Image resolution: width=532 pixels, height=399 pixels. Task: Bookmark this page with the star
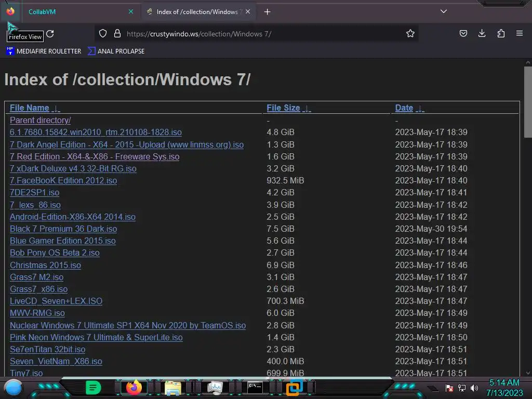(410, 34)
